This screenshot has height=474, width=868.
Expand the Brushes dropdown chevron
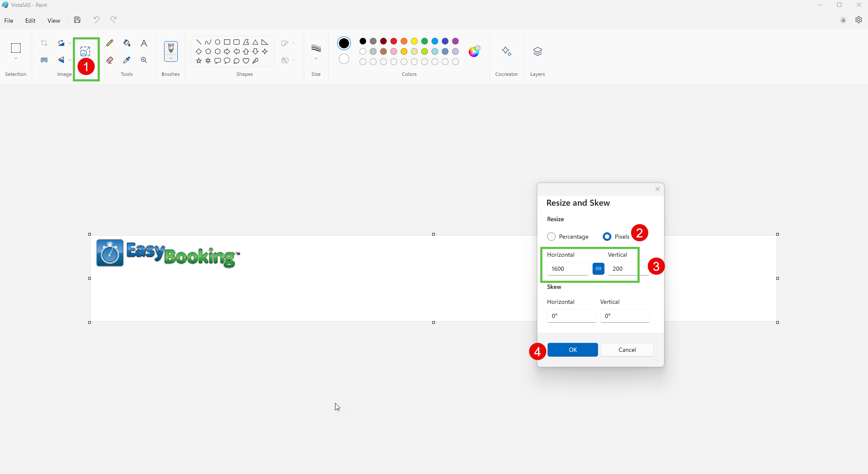pyautogui.click(x=171, y=58)
